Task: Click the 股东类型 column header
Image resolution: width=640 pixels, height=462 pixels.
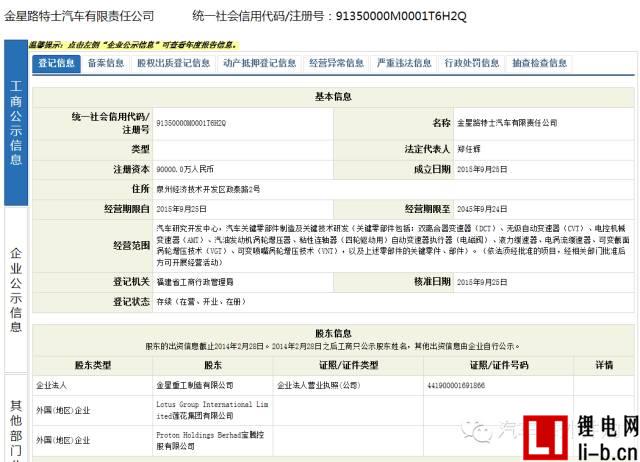Action: [93, 365]
